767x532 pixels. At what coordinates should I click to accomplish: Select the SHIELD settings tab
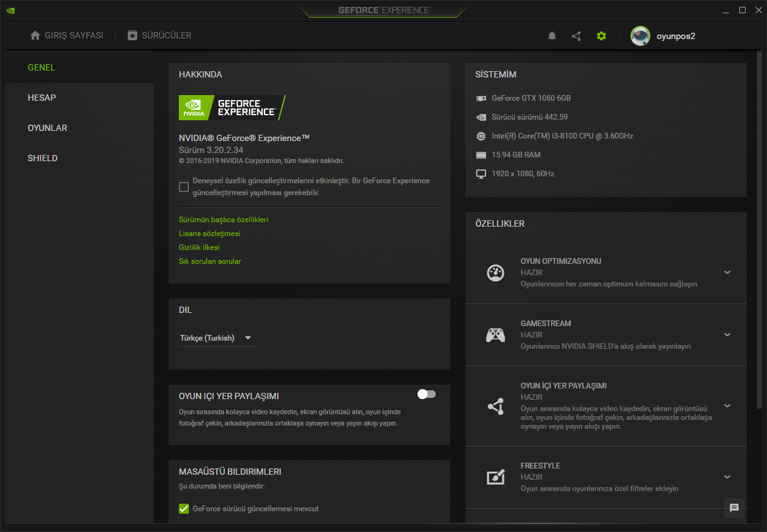pyautogui.click(x=79, y=158)
